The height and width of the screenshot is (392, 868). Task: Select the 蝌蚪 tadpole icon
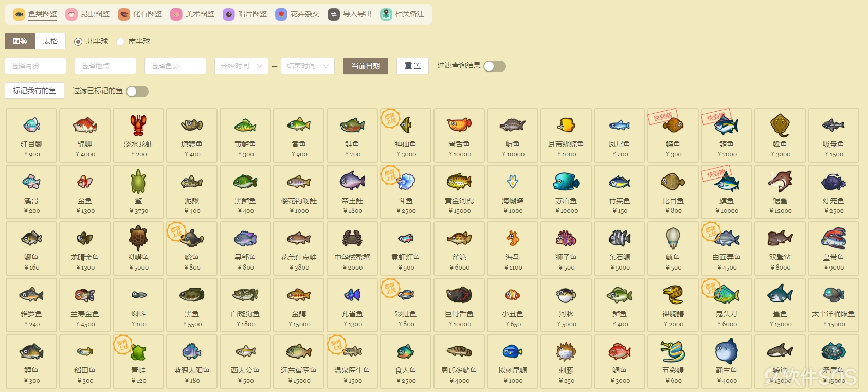[138, 295]
